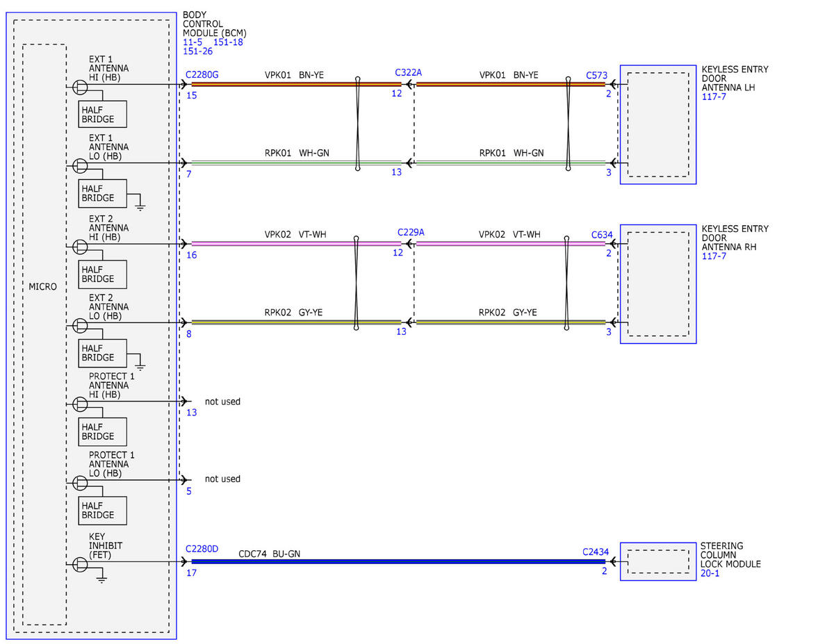Open 117-7 link under Antenna LH
Viewport: 834px width, 644px height.
714,97
